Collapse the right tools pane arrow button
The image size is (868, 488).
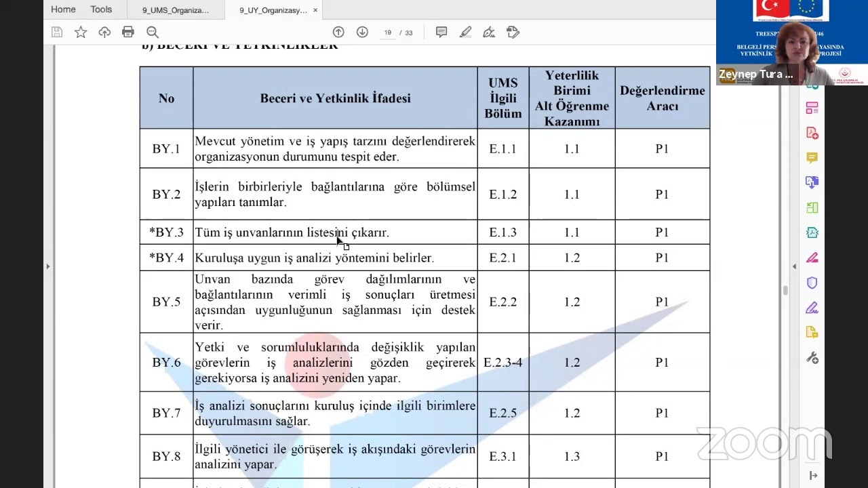813,476
